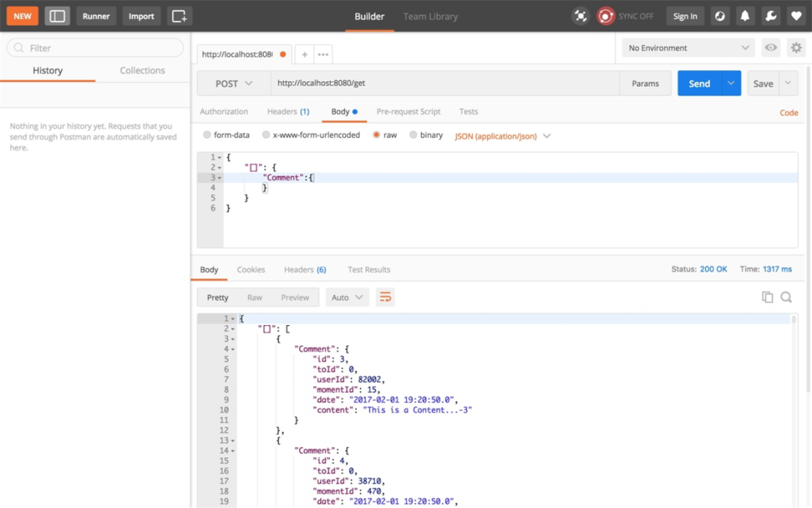Open JSON (application/json) content type dropdown

click(502, 135)
